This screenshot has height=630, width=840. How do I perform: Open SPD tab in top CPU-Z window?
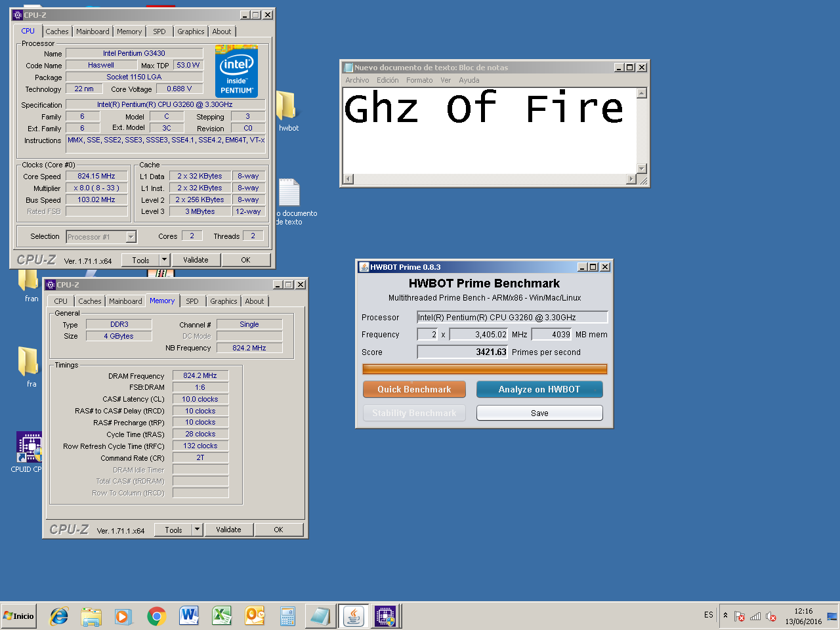pyautogui.click(x=159, y=31)
